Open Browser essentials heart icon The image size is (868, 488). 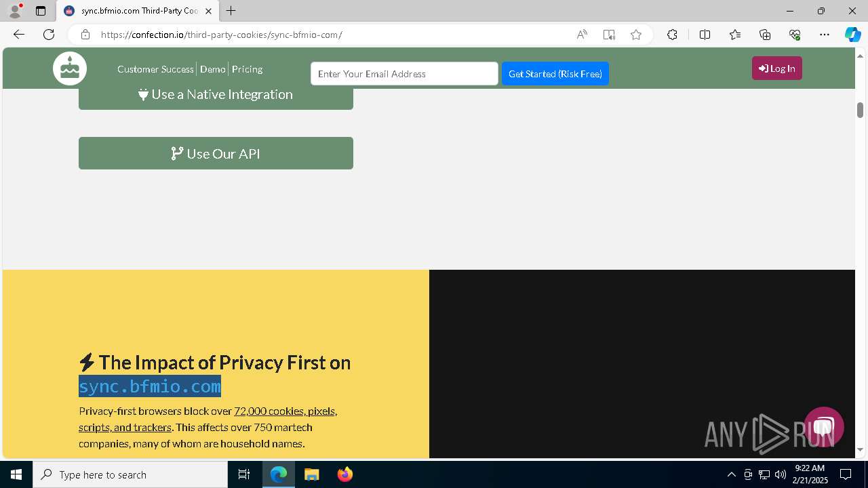[795, 35]
